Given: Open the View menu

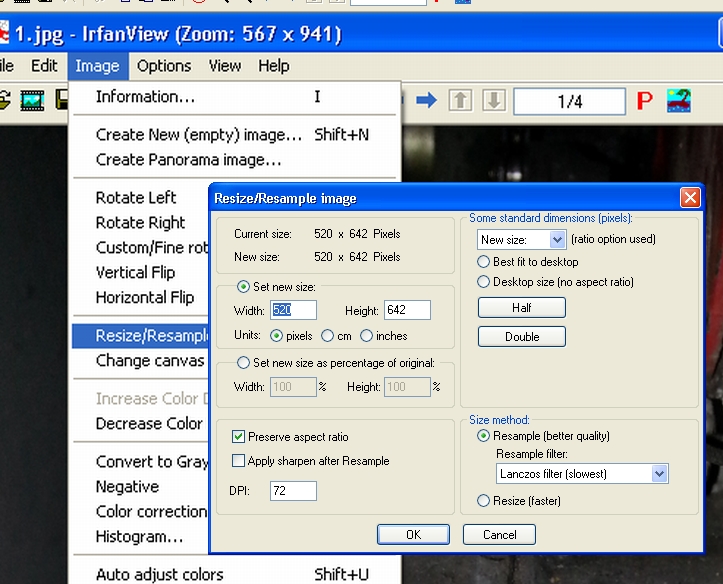Looking at the screenshot, I should pyautogui.click(x=225, y=66).
